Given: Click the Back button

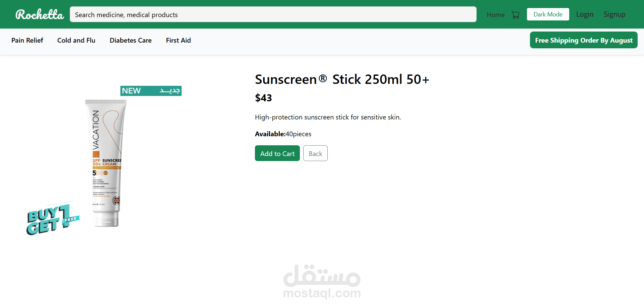Looking at the screenshot, I should pyautogui.click(x=315, y=153).
